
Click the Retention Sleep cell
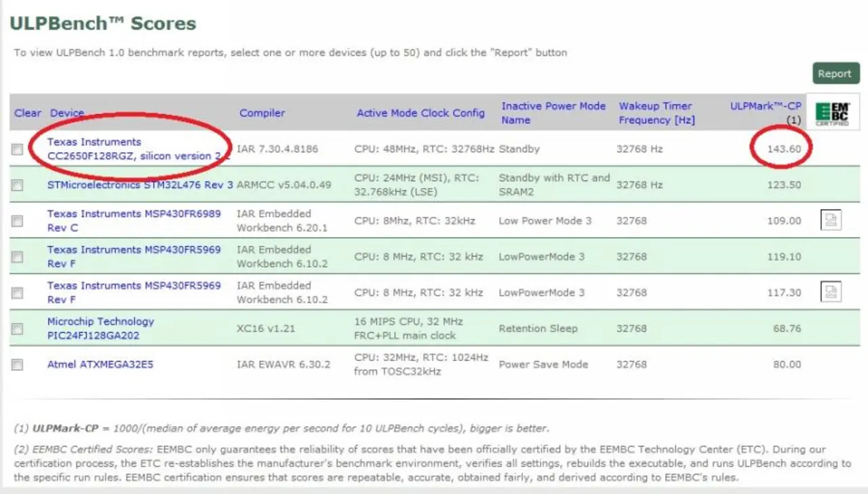538,328
